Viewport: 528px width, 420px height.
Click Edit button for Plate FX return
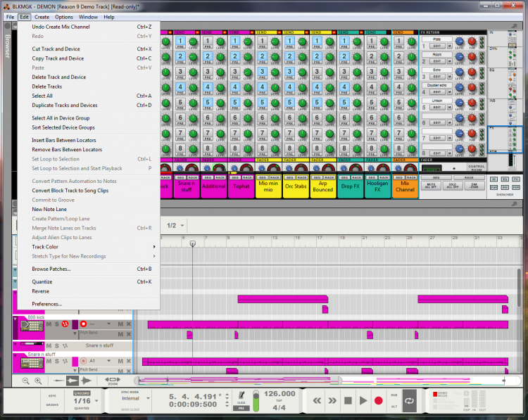click(x=437, y=45)
